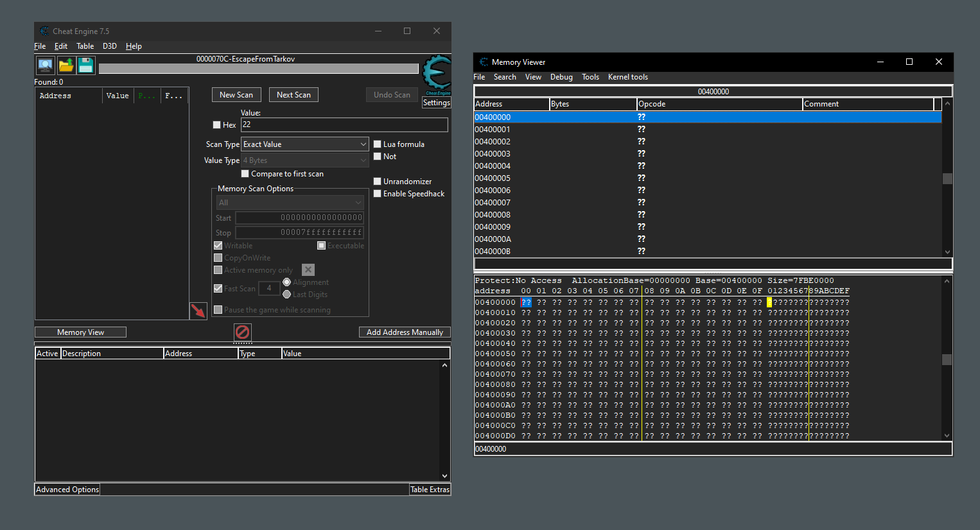The image size is (980, 530).
Task: Open Kernel tools menu
Action: (628, 77)
